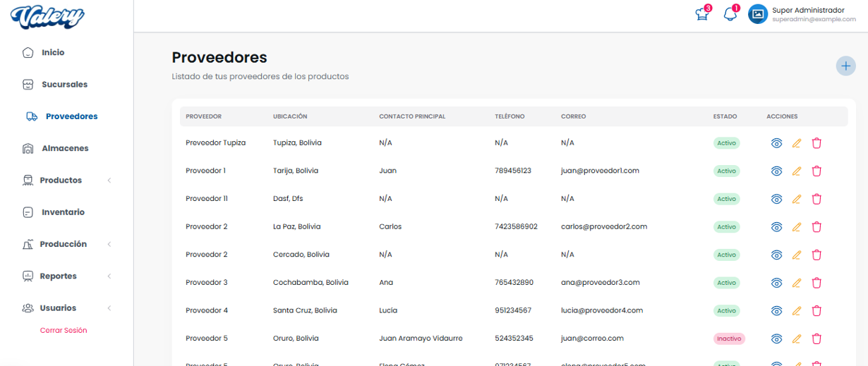Click Activo badge in Proveedor Tupiza row
The height and width of the screenshot is (366, 868).
726,143
